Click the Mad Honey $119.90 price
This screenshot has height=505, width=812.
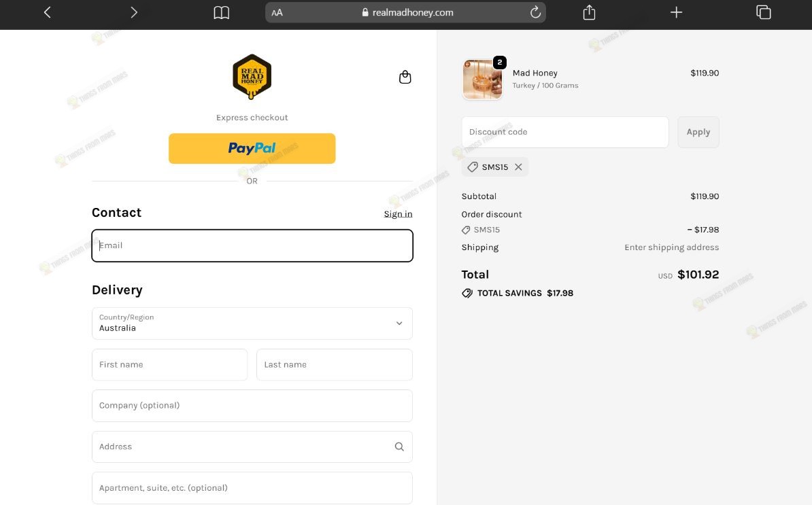coord(705,73)
